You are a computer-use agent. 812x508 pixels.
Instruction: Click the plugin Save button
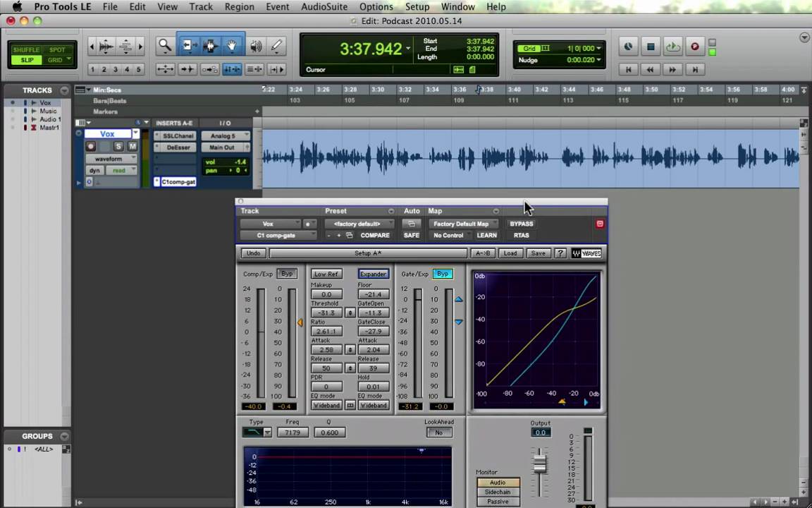pos(538,253)
